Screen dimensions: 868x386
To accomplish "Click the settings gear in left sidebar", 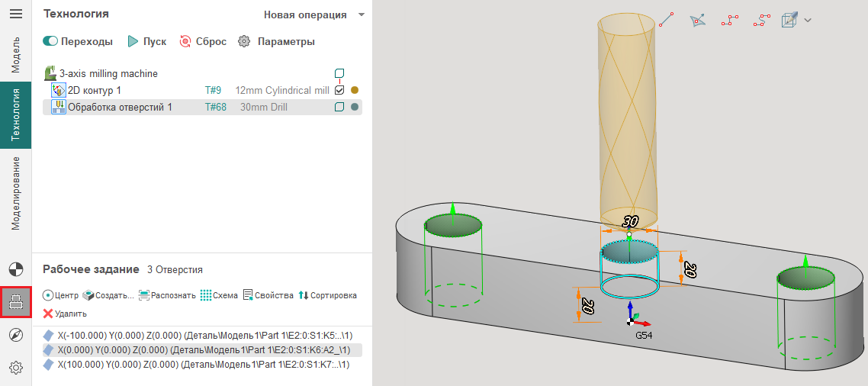I will point(15,368).
